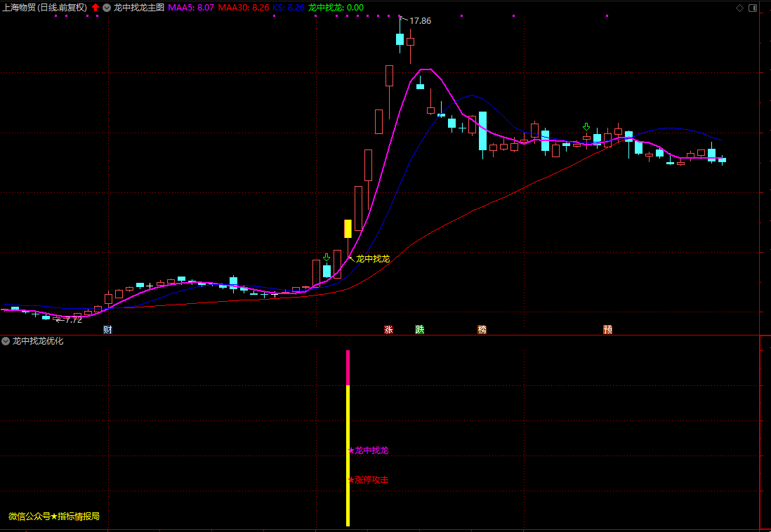
Task: Click the green 跌 marker on the timeline
Action: pos(419,329)
